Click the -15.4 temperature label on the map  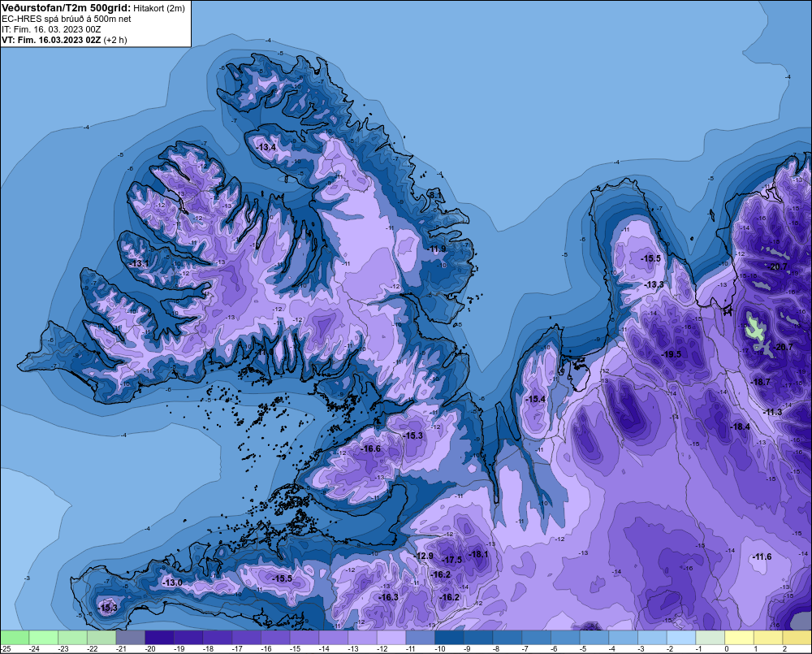[535, 399]
